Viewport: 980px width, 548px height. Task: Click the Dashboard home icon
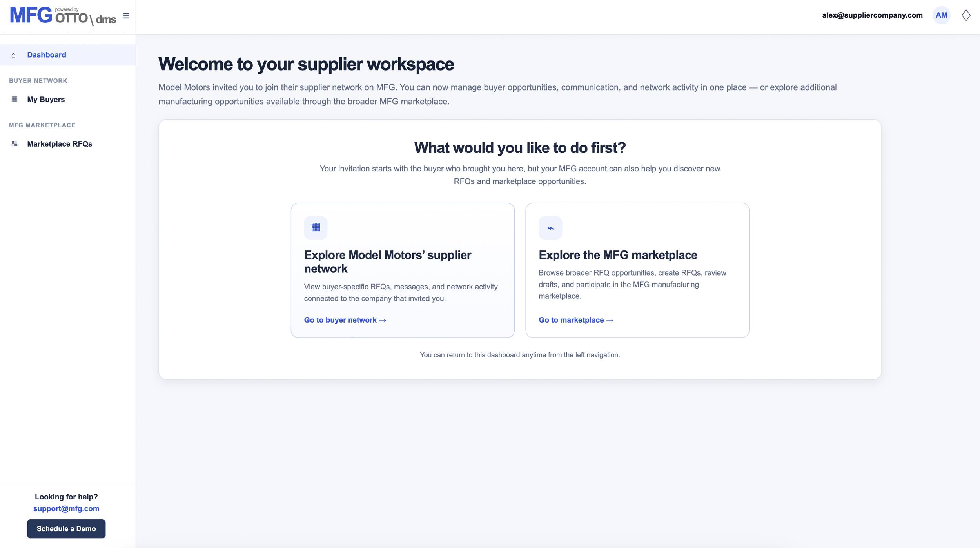click(14, 55)
